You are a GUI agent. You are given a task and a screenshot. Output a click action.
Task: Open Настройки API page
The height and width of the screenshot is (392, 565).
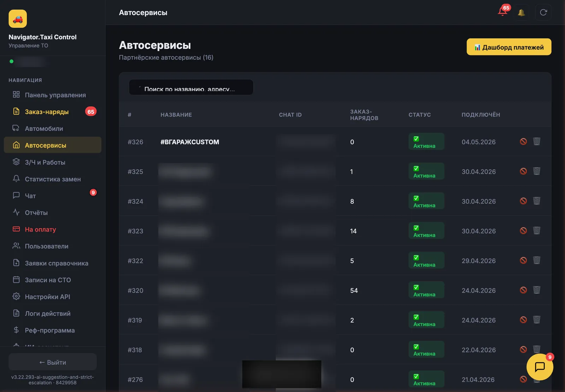click(53, 296)
